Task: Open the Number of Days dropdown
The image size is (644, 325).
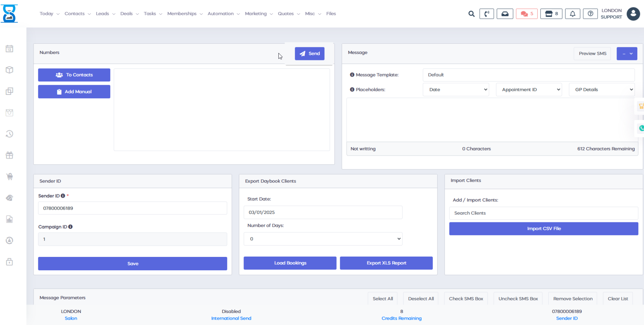Action: [x=323, y=239]
